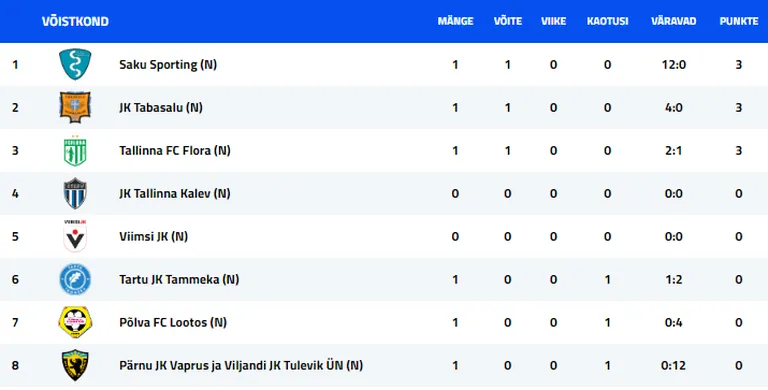Click the Saku Sporting team logo
This screenshot has width=768, height=390.
[75, 64]
